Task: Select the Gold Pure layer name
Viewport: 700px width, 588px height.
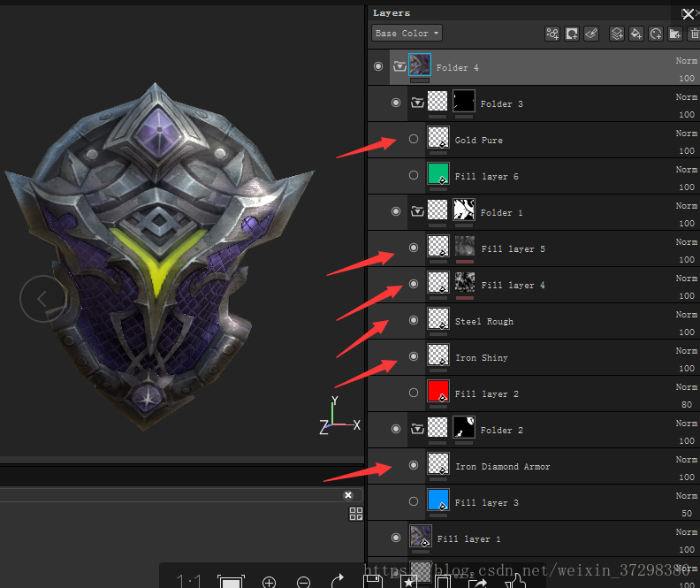Action: (478, 141)
